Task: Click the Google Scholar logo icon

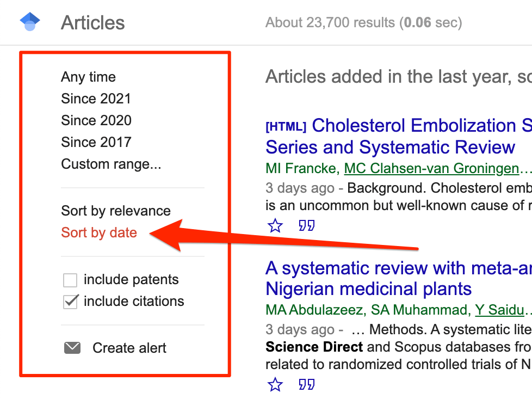Action: (29, 21)
